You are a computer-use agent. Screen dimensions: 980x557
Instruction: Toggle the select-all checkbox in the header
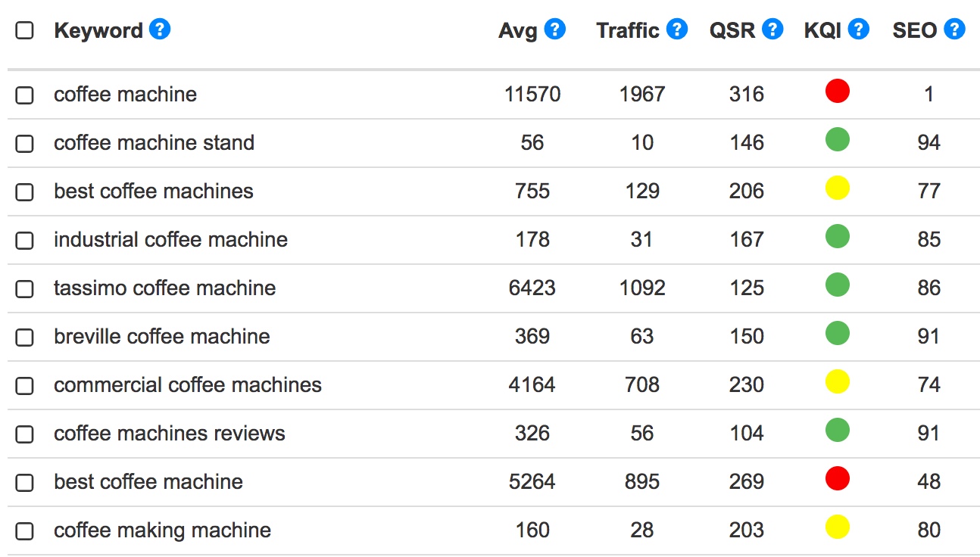tap(23, 30)
